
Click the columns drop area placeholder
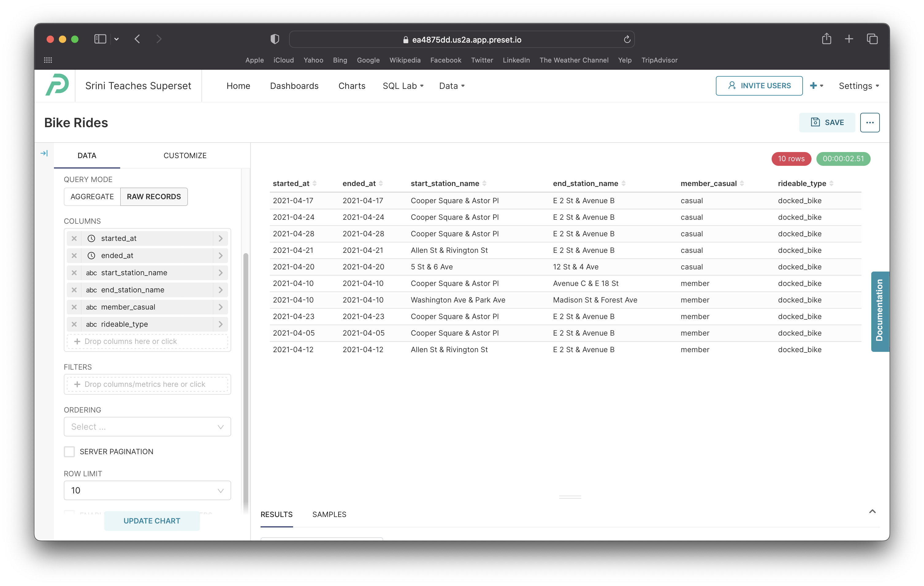point(147,341)
